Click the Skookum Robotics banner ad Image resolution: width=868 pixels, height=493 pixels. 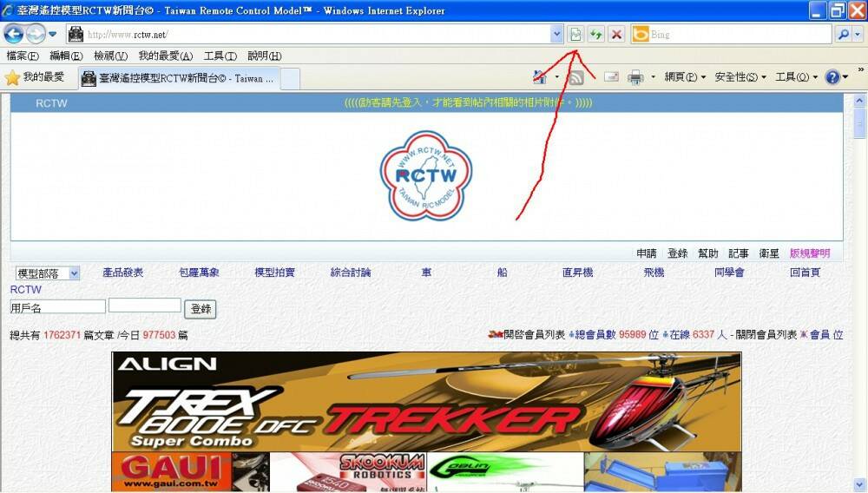click(x=348, y=472)
